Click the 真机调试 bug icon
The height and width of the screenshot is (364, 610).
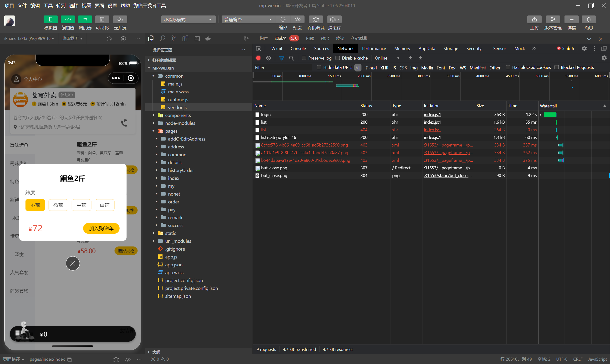316,19
